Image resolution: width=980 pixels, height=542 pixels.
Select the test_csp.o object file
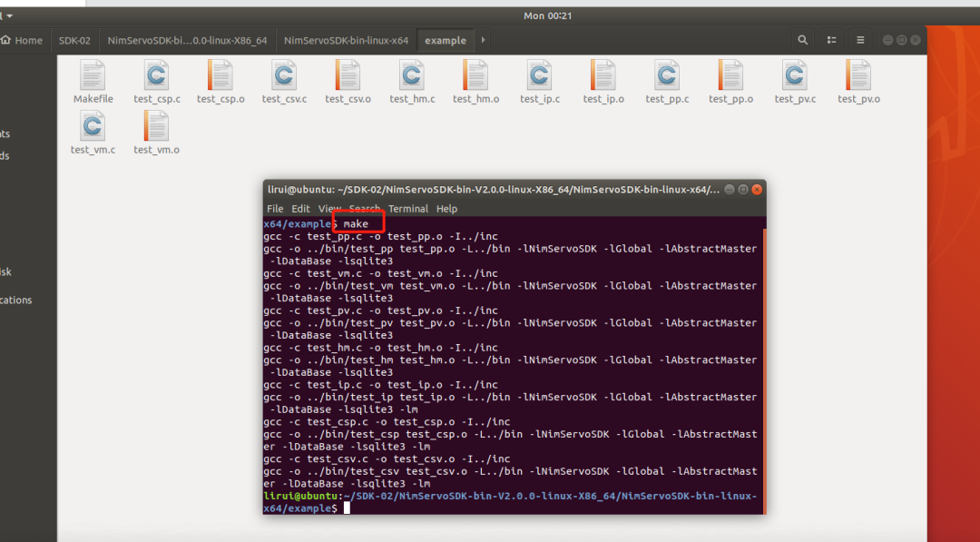point(220,82)
